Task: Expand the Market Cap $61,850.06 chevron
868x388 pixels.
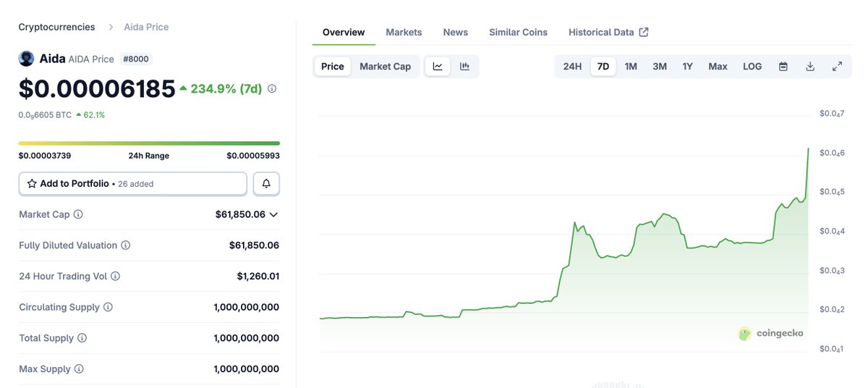Action: tap(273, 214)
